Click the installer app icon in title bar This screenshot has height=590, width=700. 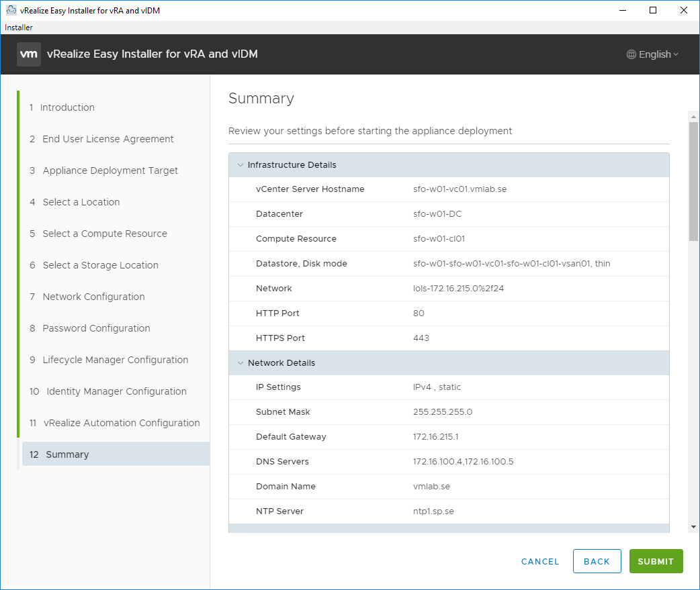[11, 10]
